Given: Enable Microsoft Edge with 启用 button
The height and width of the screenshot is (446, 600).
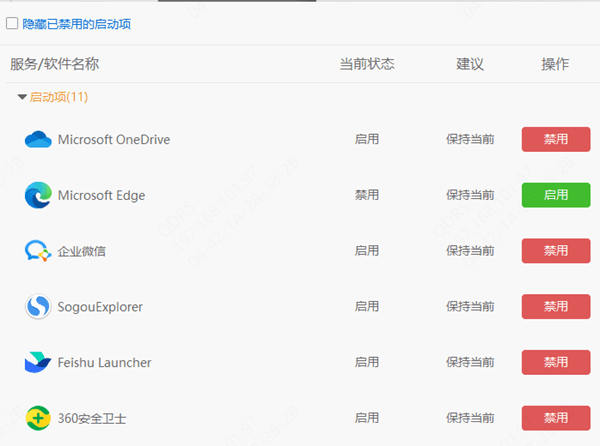Looking at the screenshot, I should pos(556,195).
